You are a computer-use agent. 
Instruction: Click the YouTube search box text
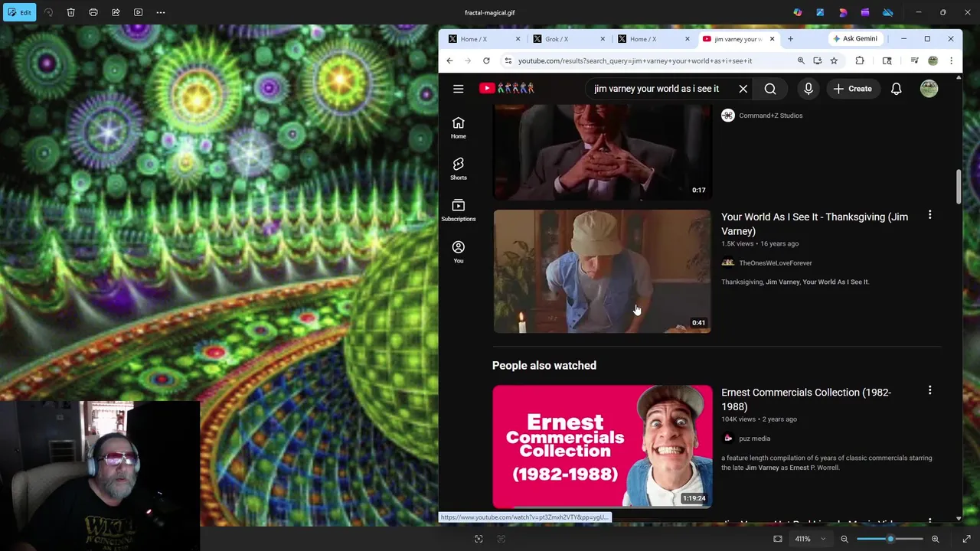point(656,89)
